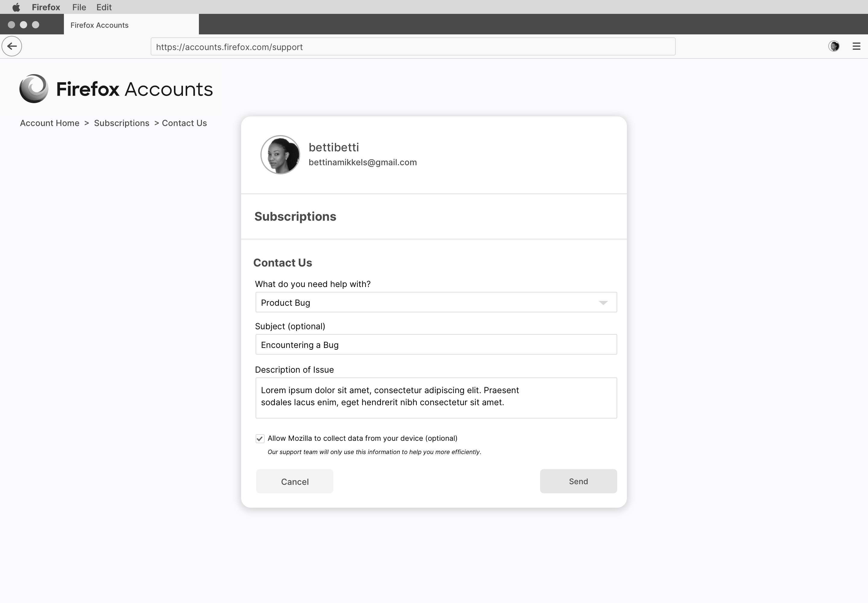Click the Send button
The image size is (868, 603).
(578, 481)
